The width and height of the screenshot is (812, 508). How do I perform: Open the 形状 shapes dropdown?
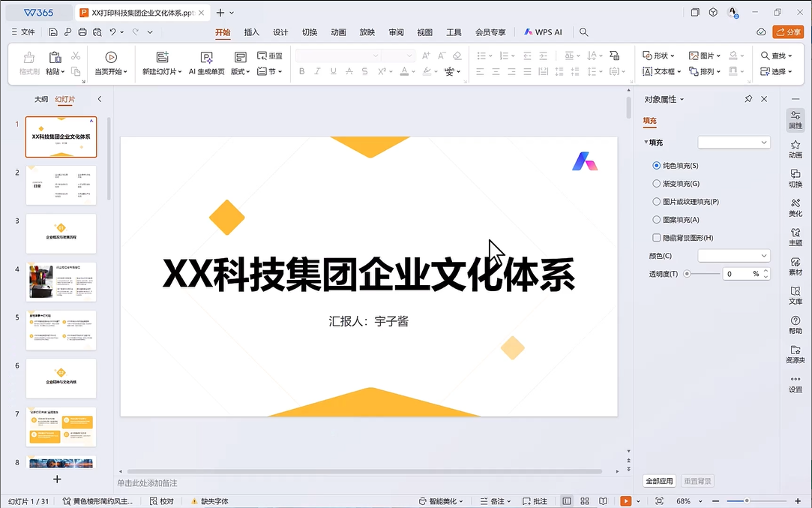(659, 56)
